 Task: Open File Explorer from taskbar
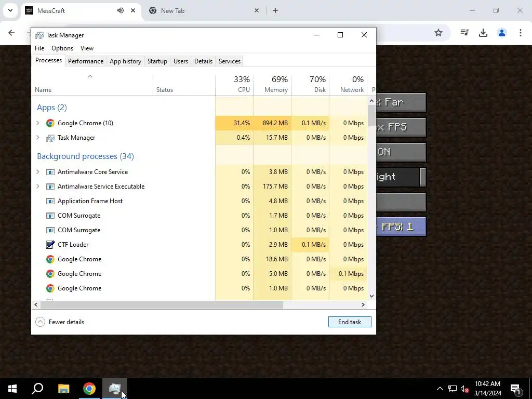tap(63, 389)
